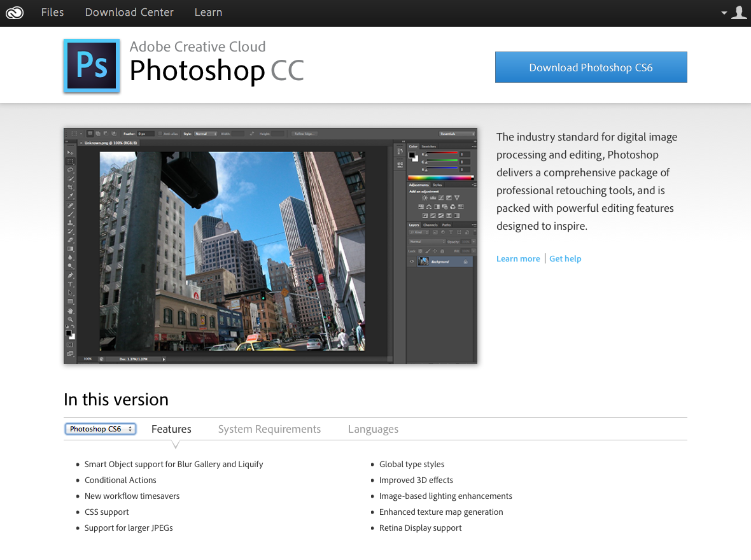
Task: Open the Swatches tab in preview
Action: pyautogui.click(x=428, y=146)
